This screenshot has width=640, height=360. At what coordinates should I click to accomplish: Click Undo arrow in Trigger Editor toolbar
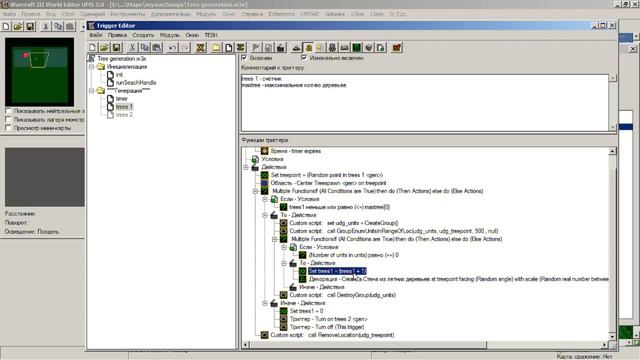click(172, 48)
